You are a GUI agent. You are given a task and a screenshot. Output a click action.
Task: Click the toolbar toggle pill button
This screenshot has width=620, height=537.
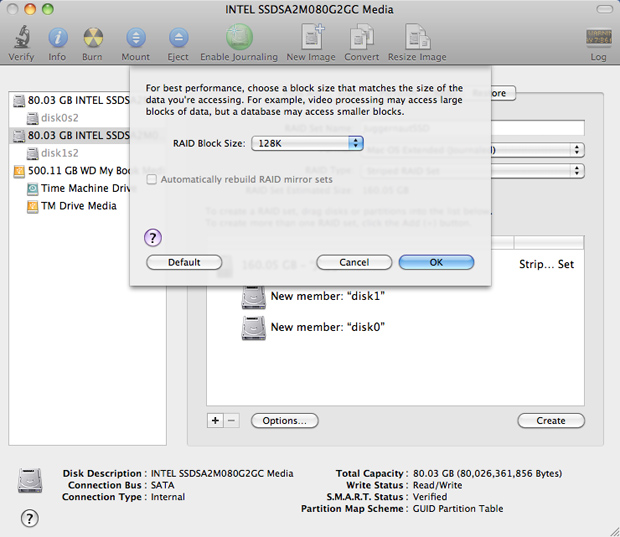pos(604,9)
